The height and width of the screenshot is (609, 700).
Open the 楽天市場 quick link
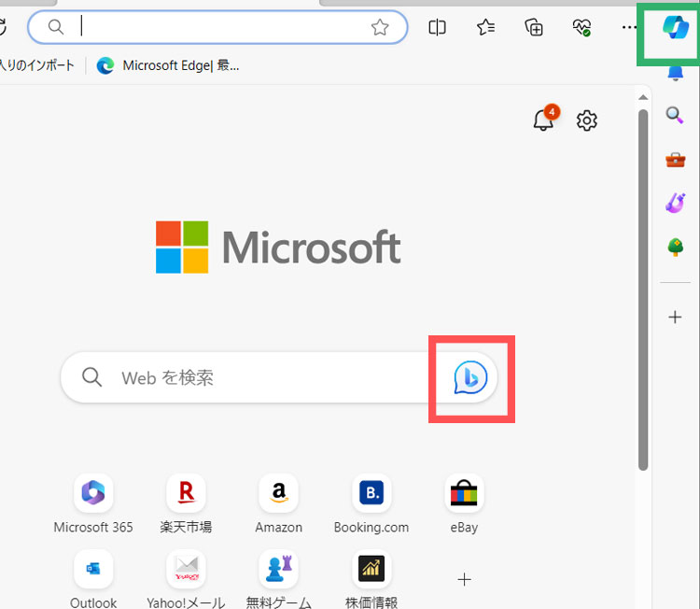pos(186,503)
